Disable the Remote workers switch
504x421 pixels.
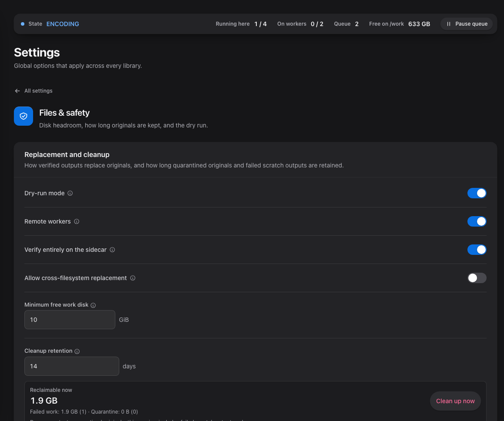click(477, 221)
